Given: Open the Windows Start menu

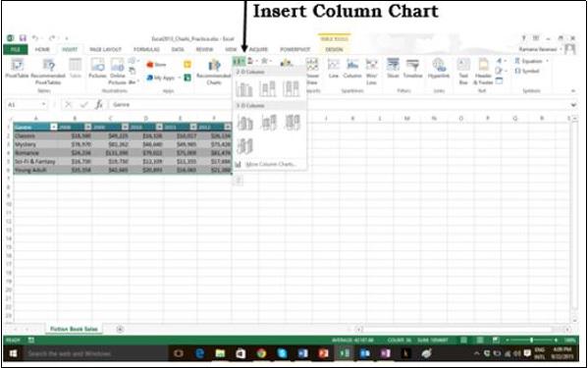Looking at the screenshot, I should [x=13, y=353].
